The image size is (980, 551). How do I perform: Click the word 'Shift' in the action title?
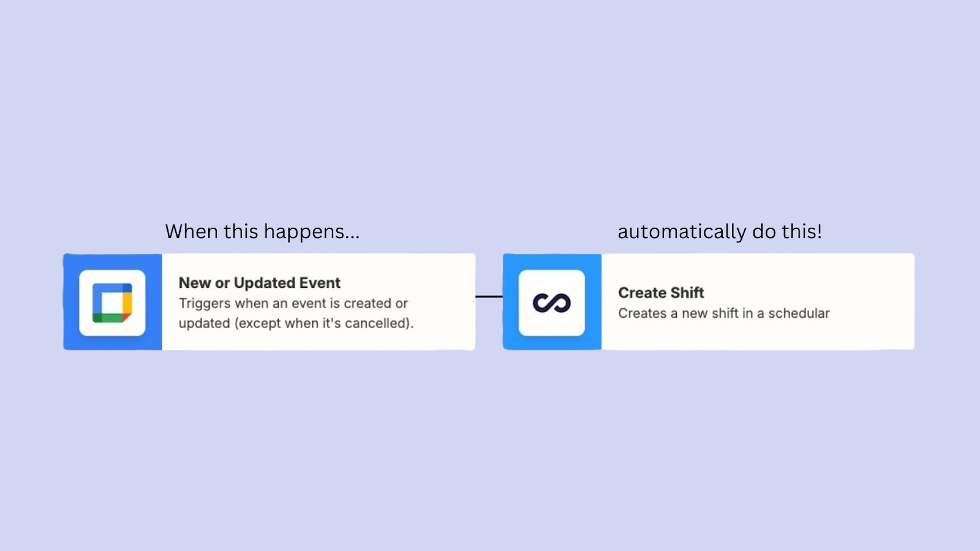tap(687, 293)
